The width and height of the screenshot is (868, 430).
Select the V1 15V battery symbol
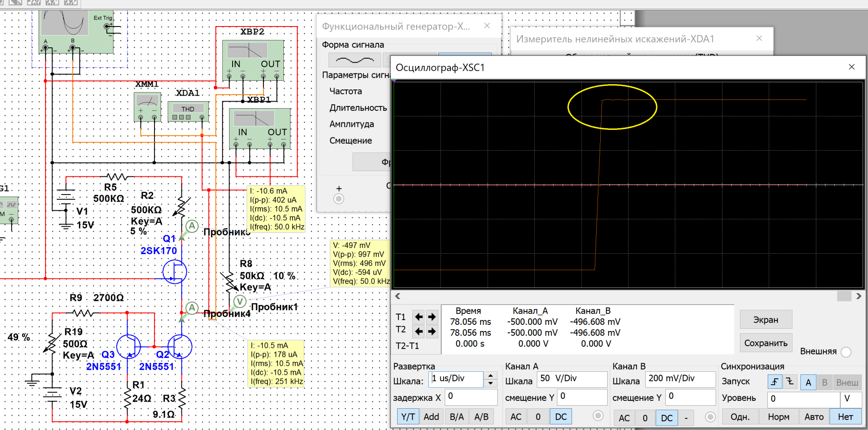pos(66,195)
